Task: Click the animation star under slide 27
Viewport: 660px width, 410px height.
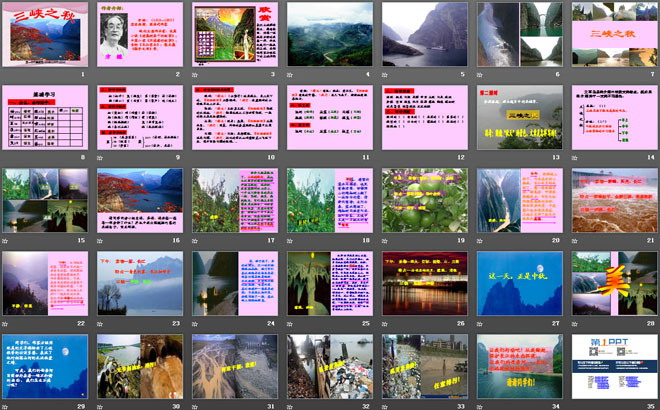Action: (480, 324)
